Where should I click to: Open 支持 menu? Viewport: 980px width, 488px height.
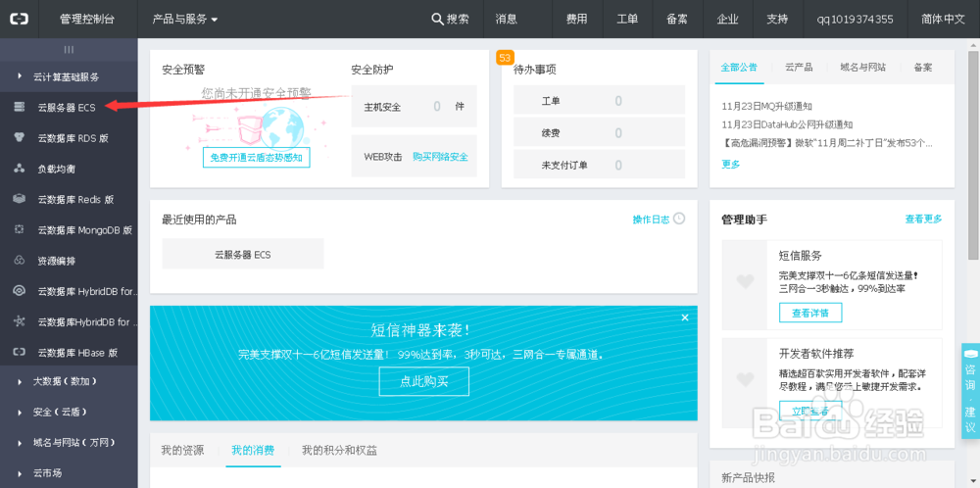(777, 20)
